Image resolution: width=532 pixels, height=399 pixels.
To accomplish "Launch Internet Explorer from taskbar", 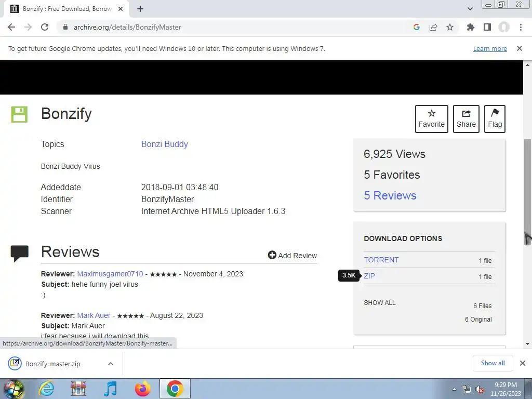I will (46, 389).
